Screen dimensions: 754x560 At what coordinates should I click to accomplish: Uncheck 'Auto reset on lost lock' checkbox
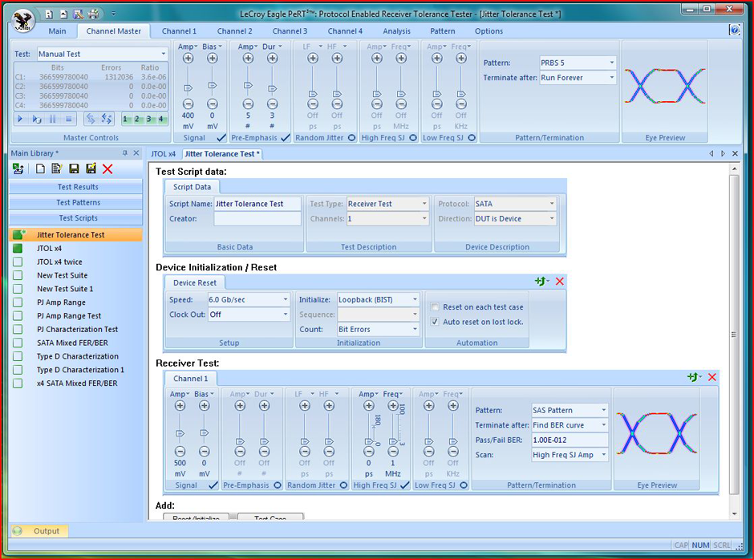(435, 322)
